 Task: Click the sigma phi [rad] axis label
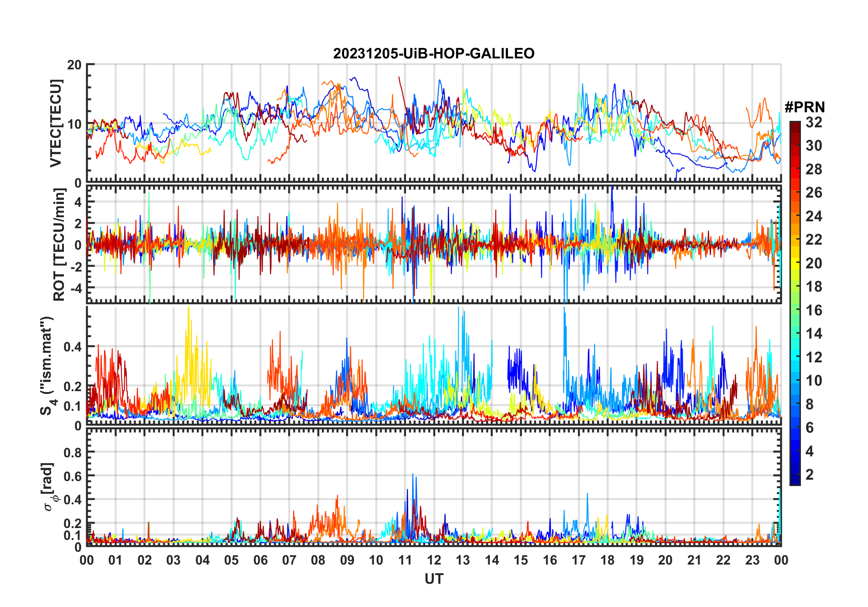tap(49, 487)
